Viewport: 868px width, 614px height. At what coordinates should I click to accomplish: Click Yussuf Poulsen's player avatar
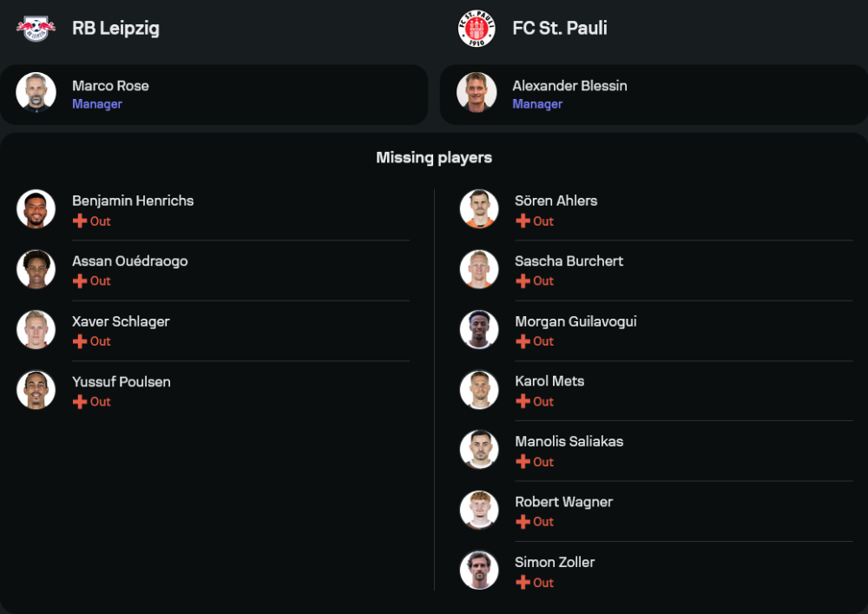tap(36, 390)
